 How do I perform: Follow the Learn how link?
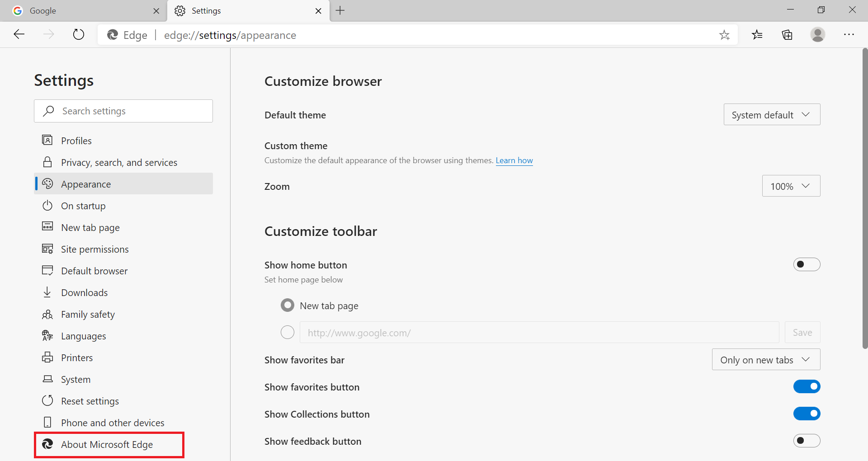click(x=514, y=160)
